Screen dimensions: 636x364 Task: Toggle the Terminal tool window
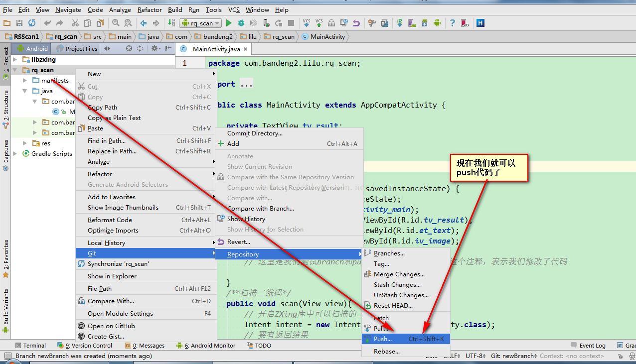coord(30,345)
